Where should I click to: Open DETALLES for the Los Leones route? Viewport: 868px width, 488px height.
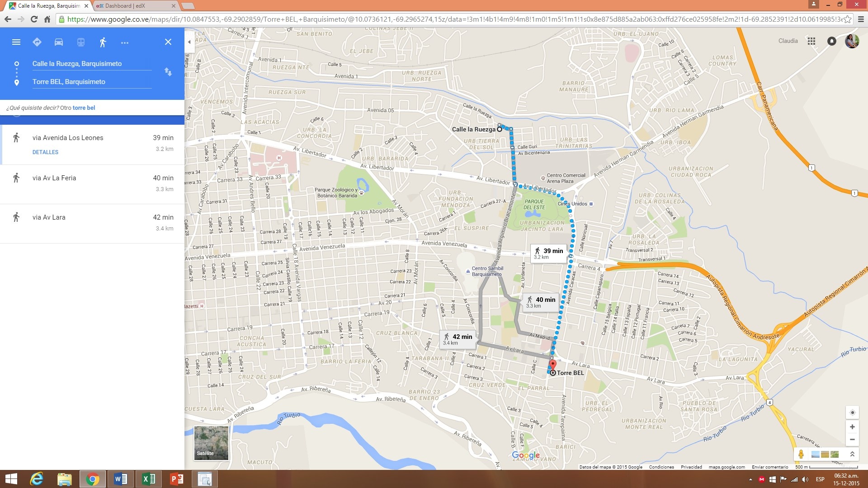coord(45,152)
